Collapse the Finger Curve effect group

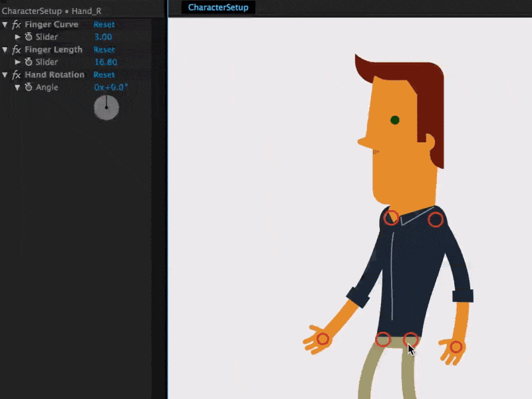pyautogui.click(x=5, y=25)
